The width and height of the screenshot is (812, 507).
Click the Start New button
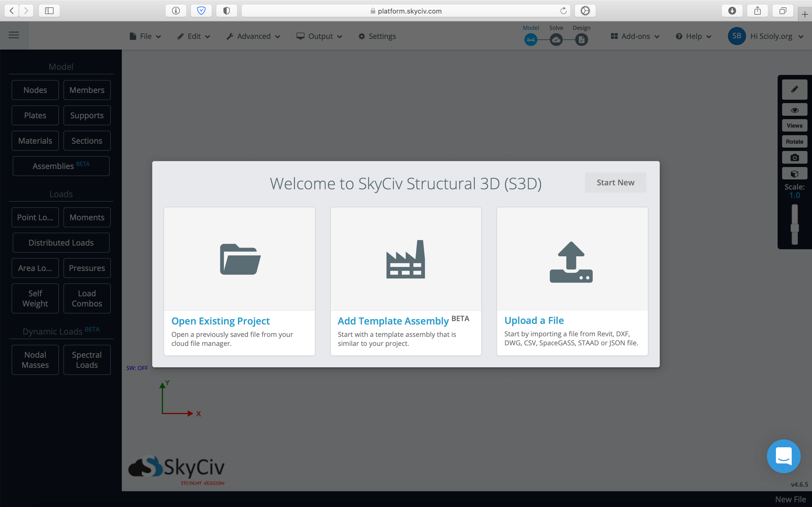click(615, 183)
